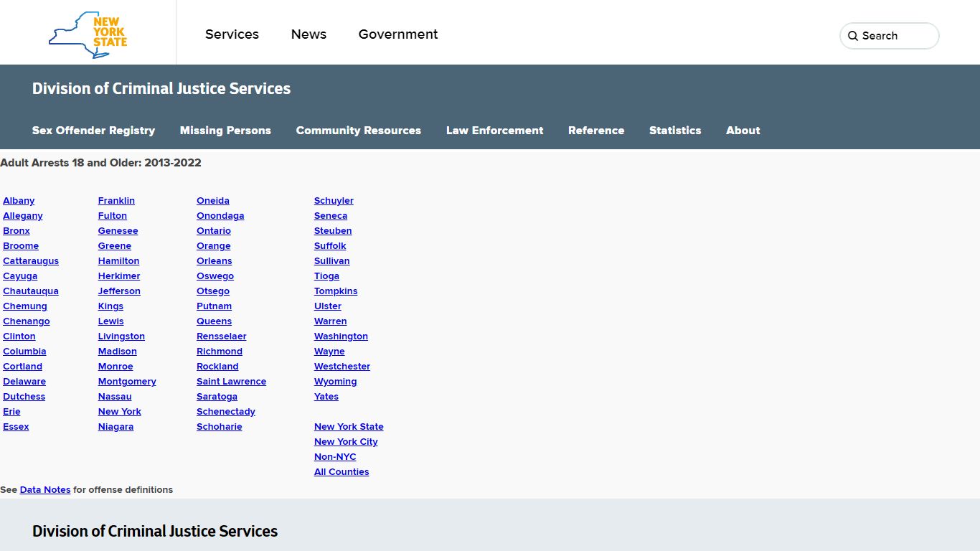This screenshot has width=980, height=551.
Task: Open Cayuga county link
Action: click(x=20, y=276)
